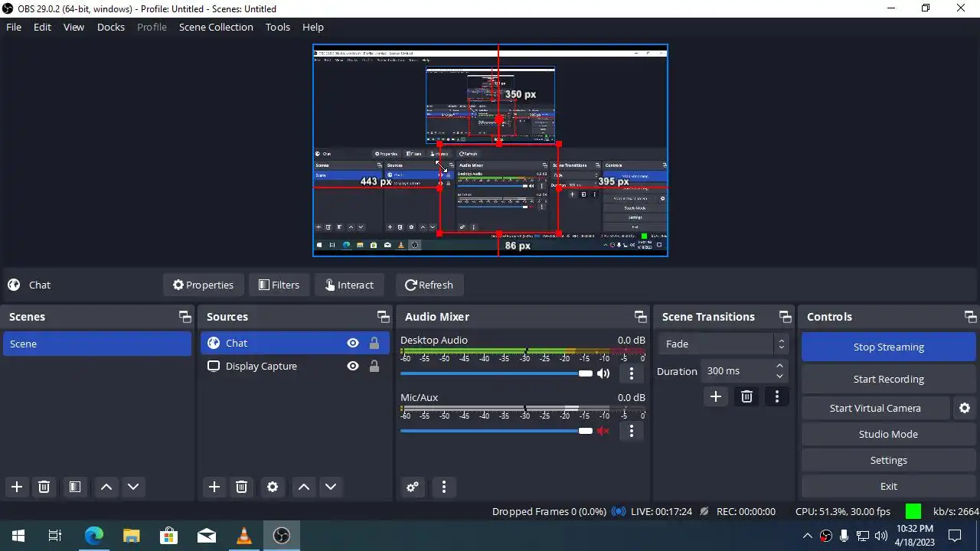This screenshot has width=980, height=551.
Task: Open Audio Mixer options menu at the bottom
Action: pos(444,487)
